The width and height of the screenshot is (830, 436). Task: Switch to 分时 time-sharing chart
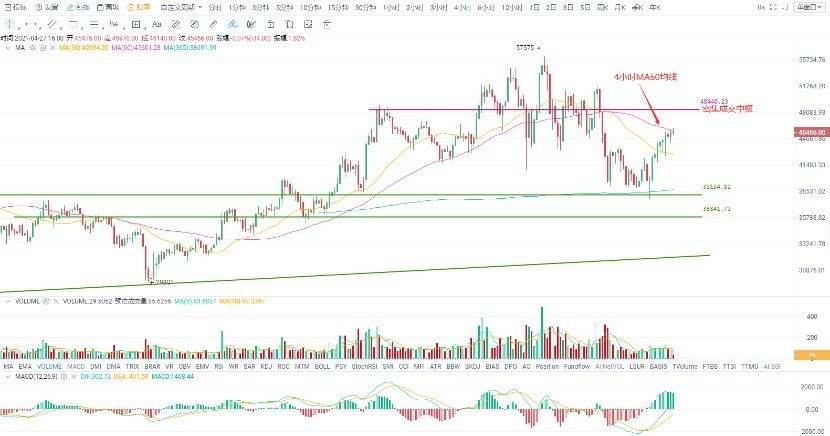pyautogui.click(x=214, y=7)
